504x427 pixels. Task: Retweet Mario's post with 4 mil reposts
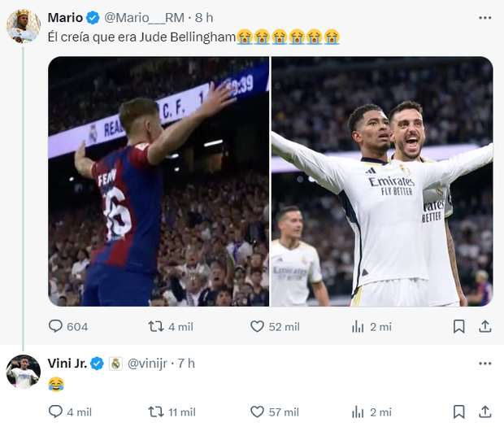click(x=155, y=326)
